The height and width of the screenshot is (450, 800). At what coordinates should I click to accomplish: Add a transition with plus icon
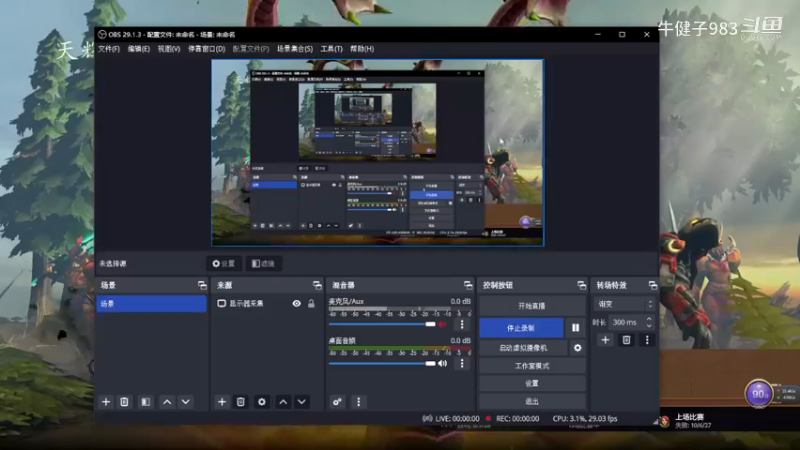pyautogui.click(x=605, y=340)
